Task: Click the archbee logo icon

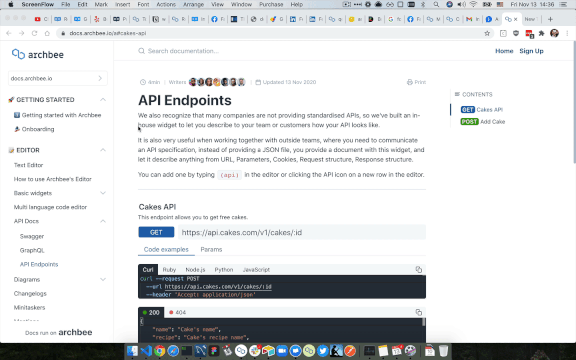Action: click(18, 54)
